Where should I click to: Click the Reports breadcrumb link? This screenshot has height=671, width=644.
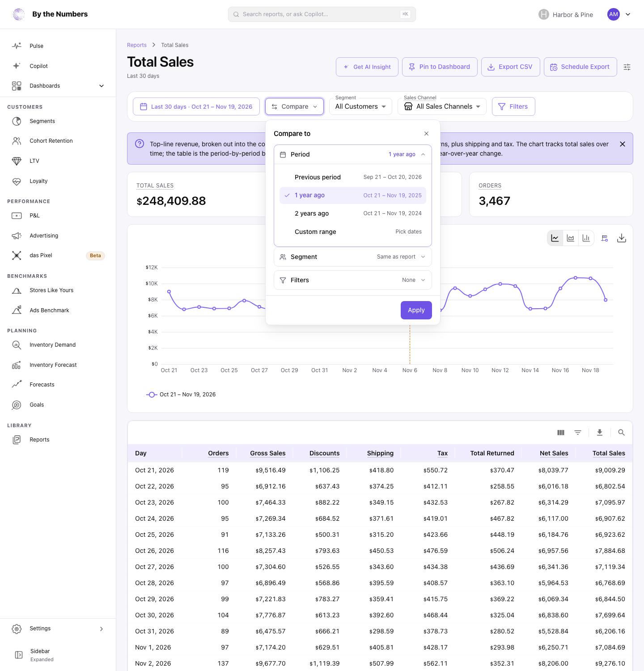pos(137,45)
